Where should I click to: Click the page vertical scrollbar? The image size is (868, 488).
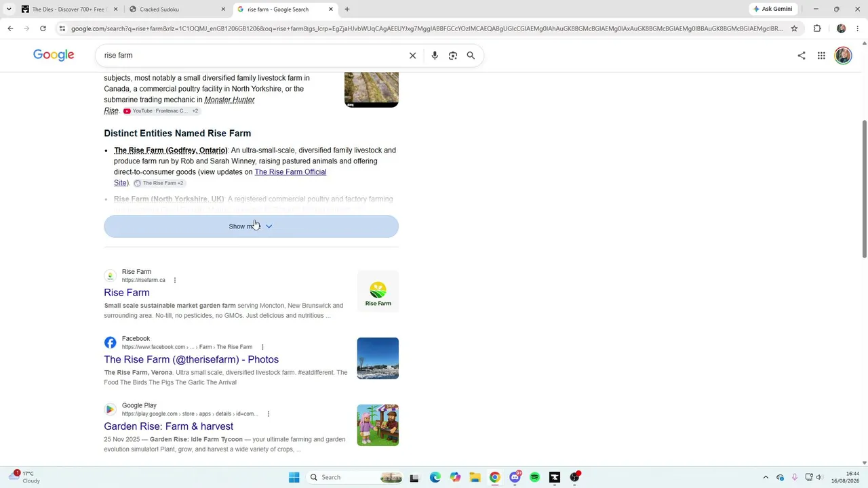click(x=864, y=190)
